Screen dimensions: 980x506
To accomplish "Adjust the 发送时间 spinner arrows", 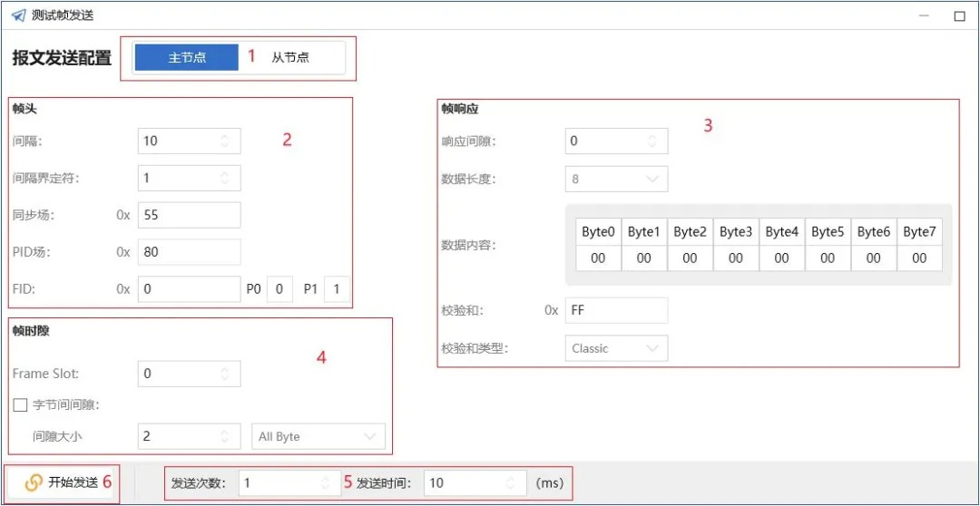I will click(511, 483).
